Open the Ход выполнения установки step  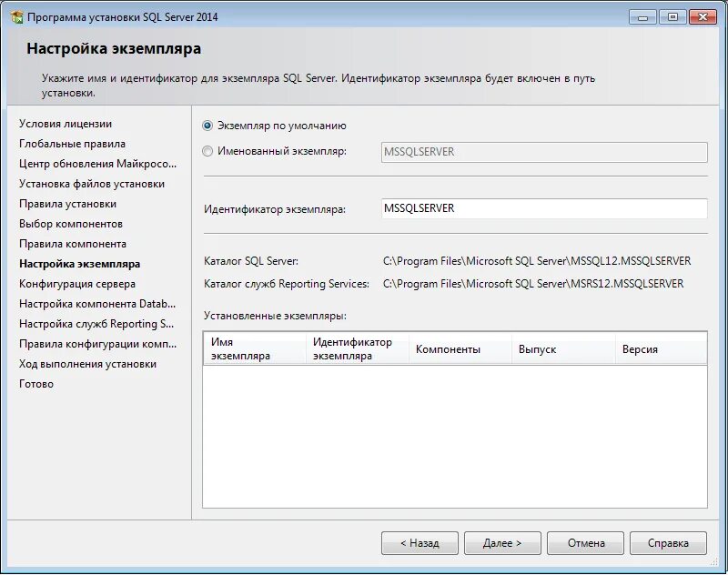(x=87, y=364)
